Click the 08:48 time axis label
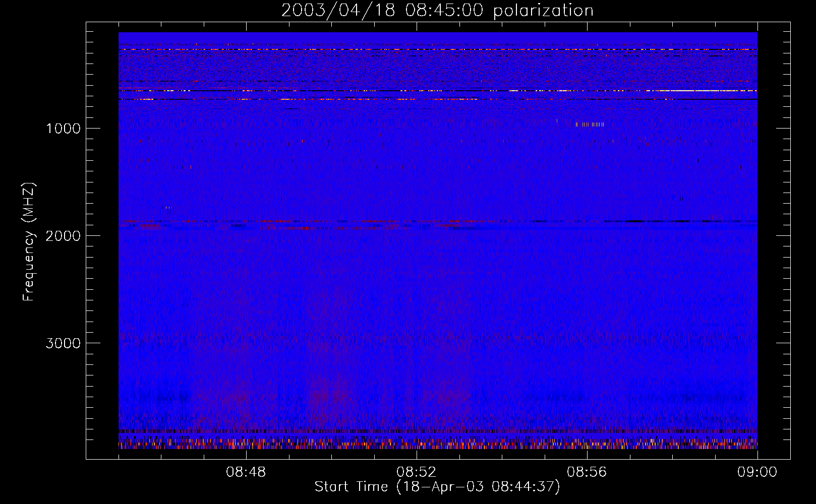 click(x=246, y=472)
